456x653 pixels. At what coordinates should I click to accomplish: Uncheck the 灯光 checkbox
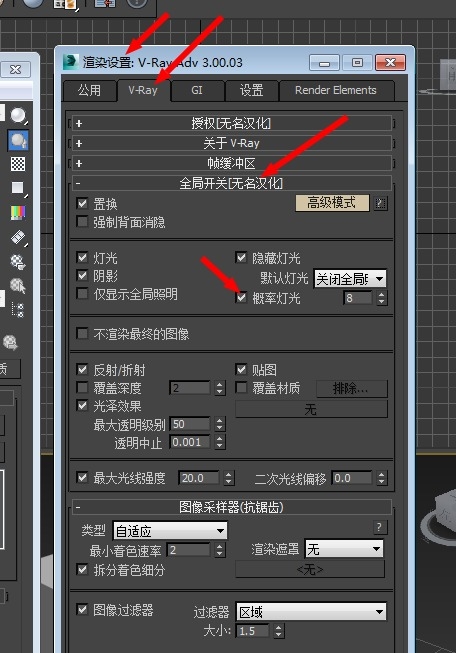tap(82, 257)
